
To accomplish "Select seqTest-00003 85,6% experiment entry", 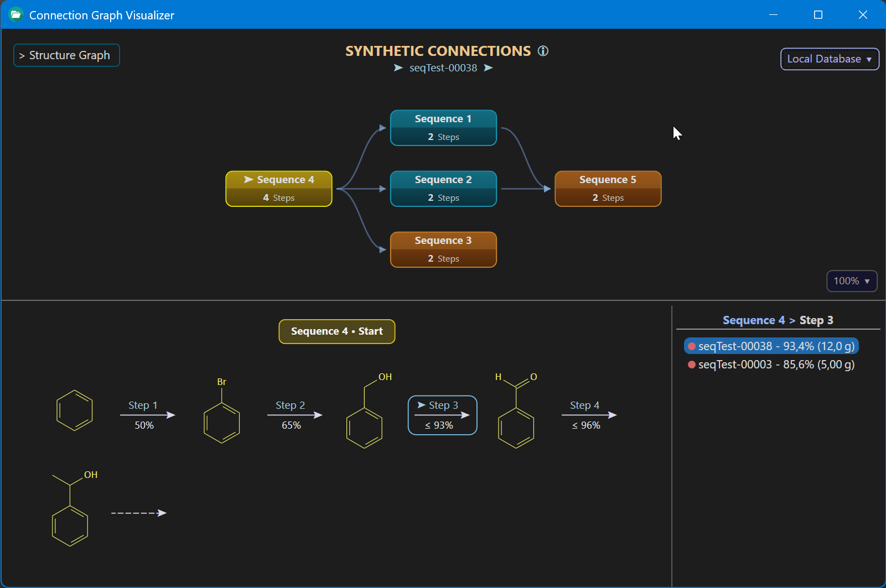I will tap(771, 365).
